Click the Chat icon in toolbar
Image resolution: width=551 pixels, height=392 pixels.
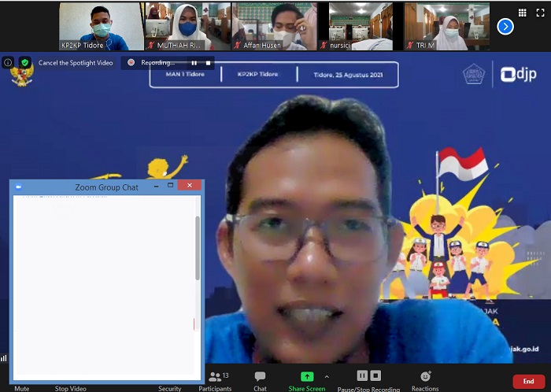coord(260,378)
